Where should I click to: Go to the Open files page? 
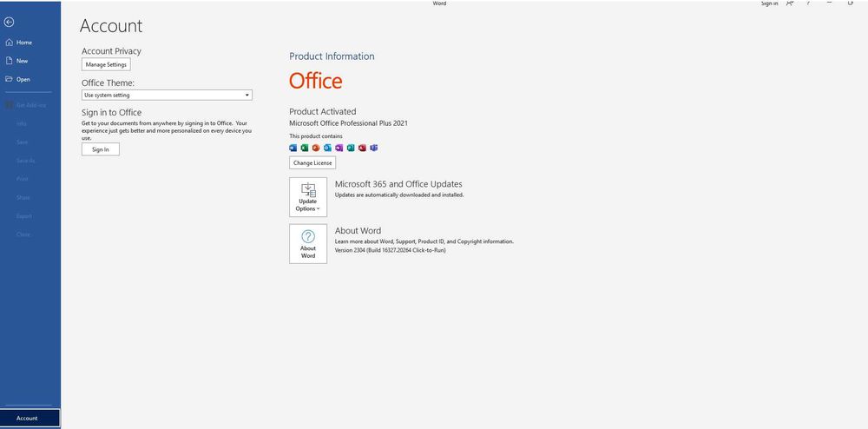coord(30,79)
